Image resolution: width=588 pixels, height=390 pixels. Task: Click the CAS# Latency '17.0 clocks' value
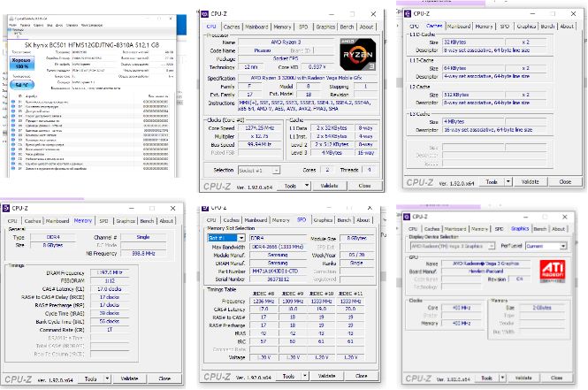pos(110,289)
